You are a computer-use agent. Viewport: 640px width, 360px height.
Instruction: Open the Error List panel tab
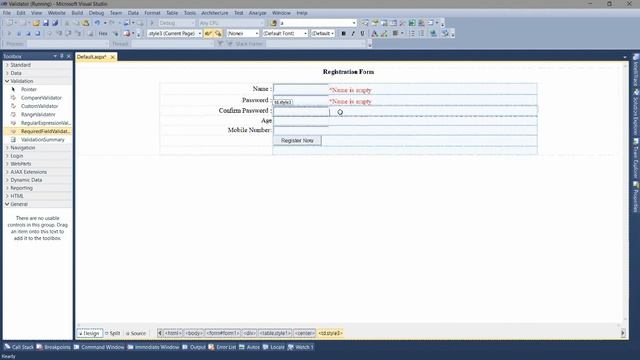[222, 347]
